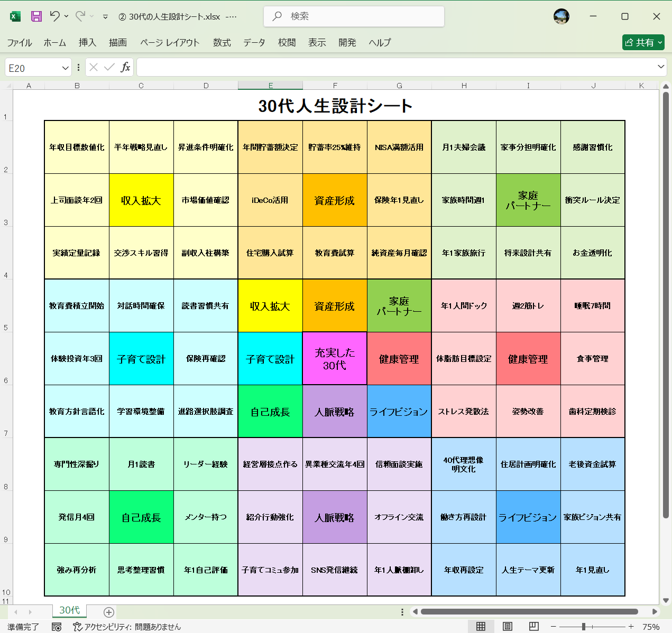Click the Save icon
Image resolution: width=672 pixels, height=633 pixels.
[35, 16]
